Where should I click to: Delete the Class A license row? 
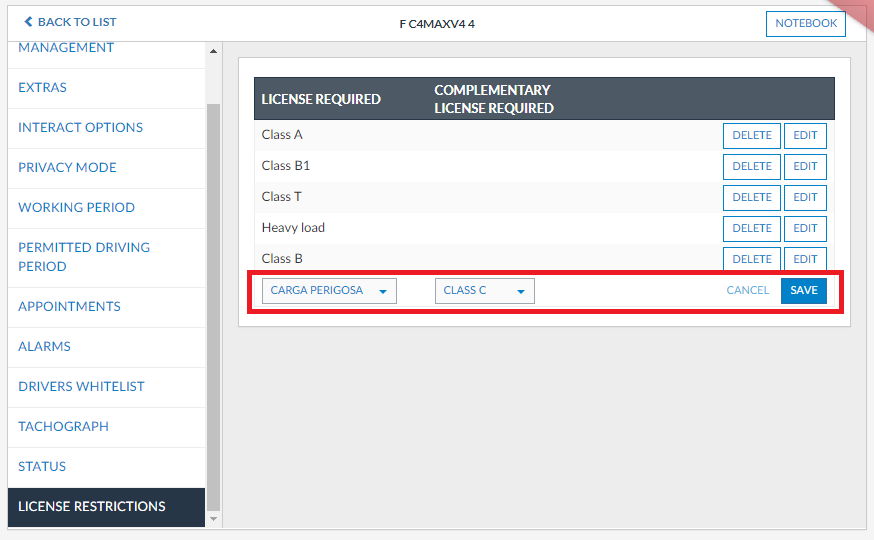[x=751, y=136]
